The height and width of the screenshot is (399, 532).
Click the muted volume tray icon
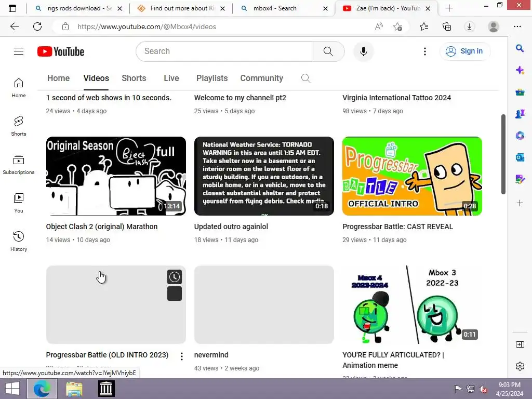coord(483,389)
